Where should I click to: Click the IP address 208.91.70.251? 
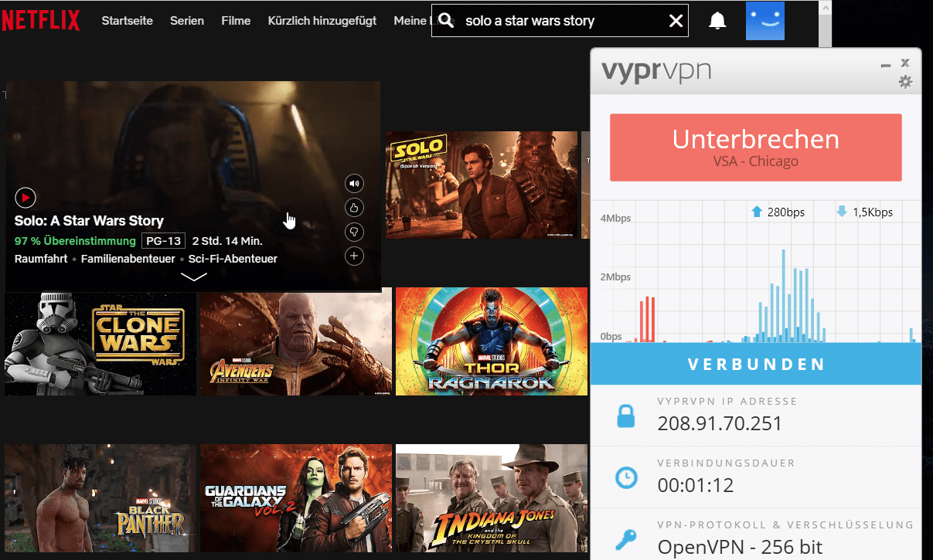[720, 423]
